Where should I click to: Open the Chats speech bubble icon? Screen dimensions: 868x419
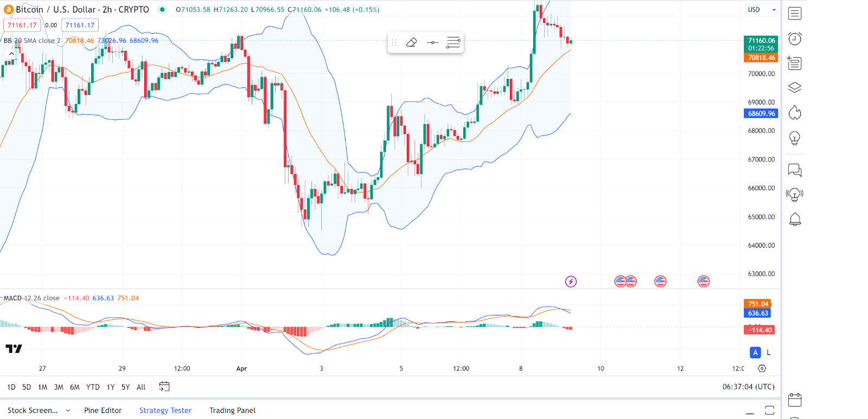click(795, 170)
